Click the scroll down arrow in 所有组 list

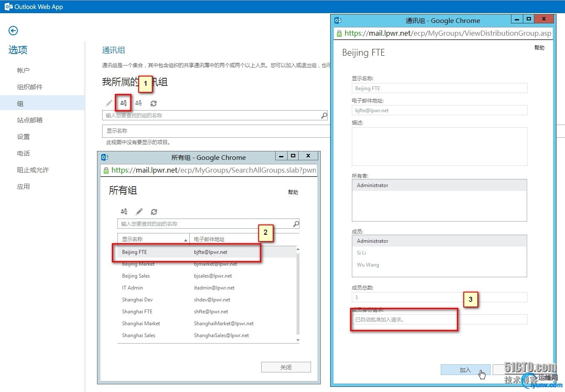298,340
